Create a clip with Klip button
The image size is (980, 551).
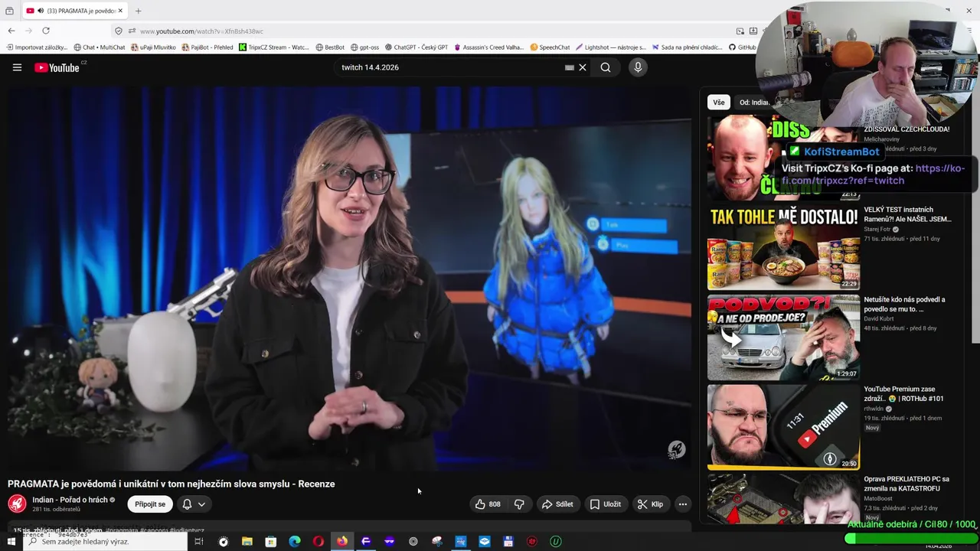(650, 504)
